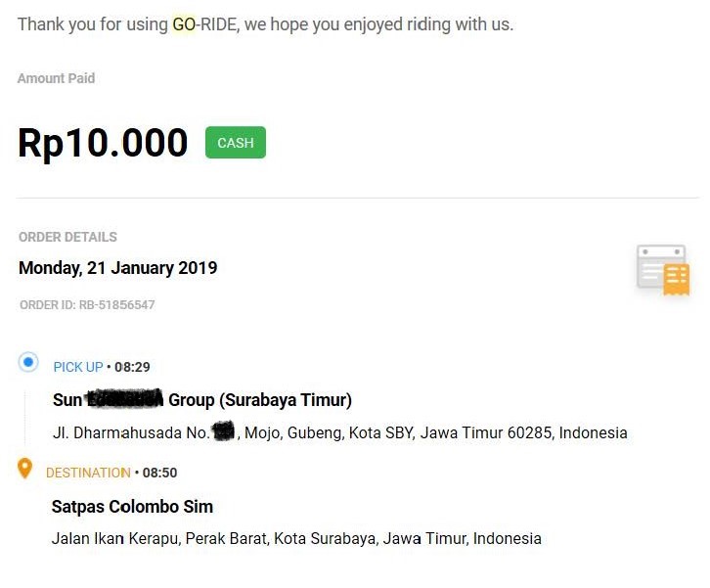Click the order ID RB-51856547
Viewport: 710px width, 588px height.
[x=87, y=305]
